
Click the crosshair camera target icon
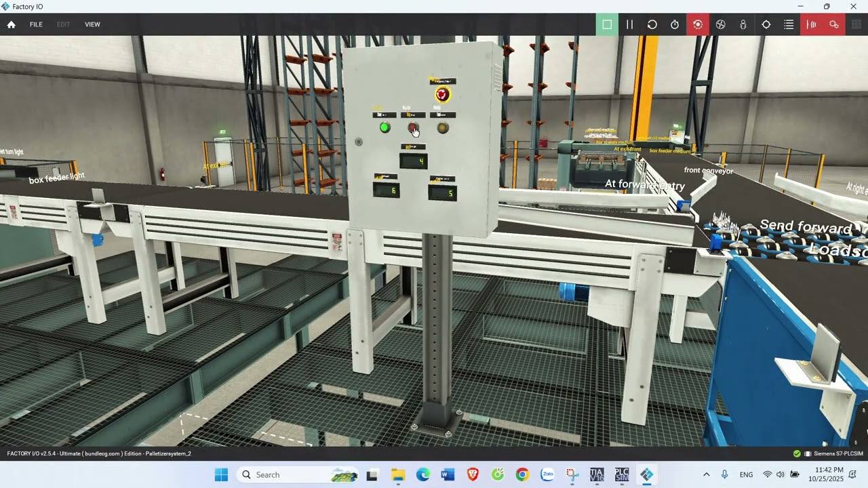766,24
